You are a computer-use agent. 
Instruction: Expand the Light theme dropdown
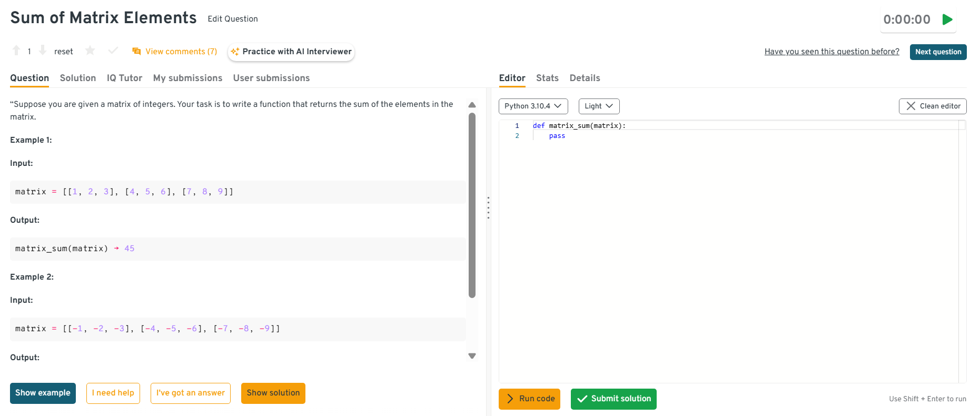599,106
